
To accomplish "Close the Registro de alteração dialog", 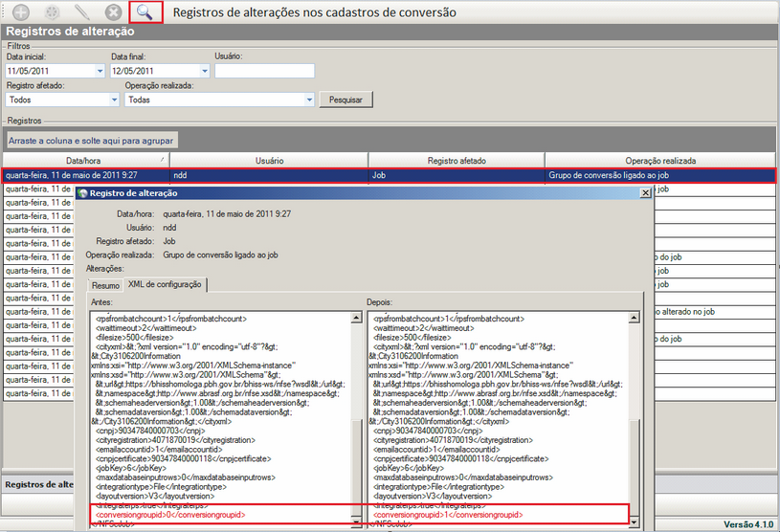I will 645,193.
